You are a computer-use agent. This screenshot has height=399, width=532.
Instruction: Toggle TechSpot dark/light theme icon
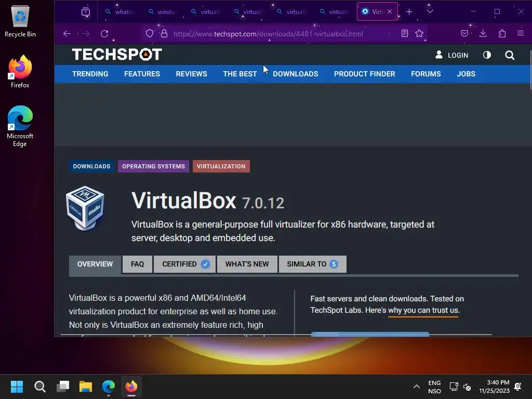click(487, 55)
